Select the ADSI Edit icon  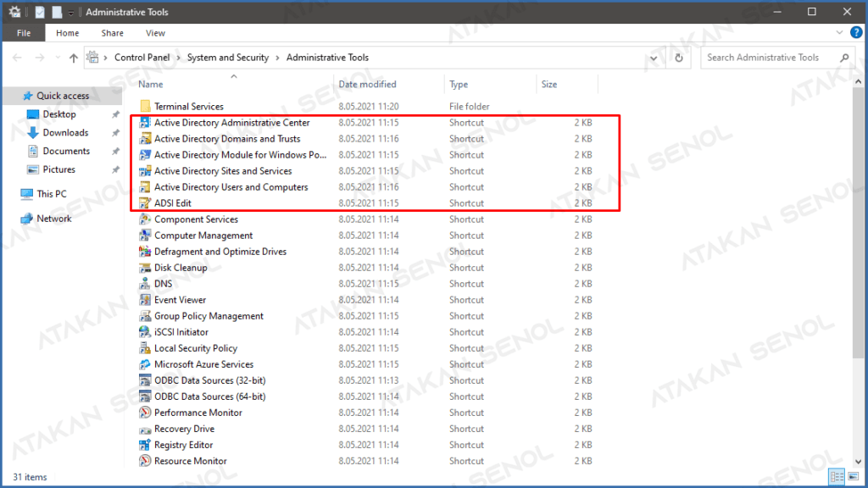(x=145, y=203)
